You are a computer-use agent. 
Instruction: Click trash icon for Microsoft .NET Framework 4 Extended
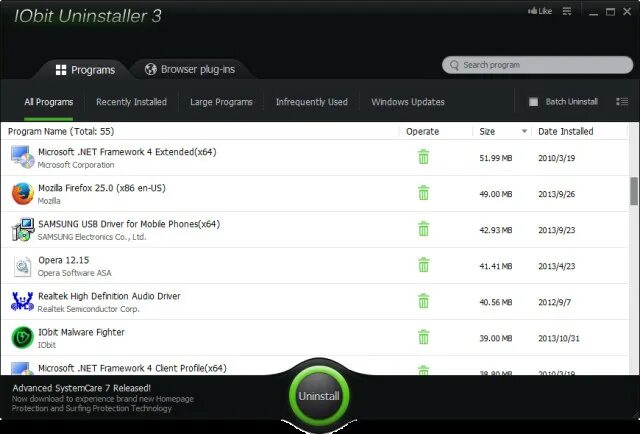click(424, 157)
